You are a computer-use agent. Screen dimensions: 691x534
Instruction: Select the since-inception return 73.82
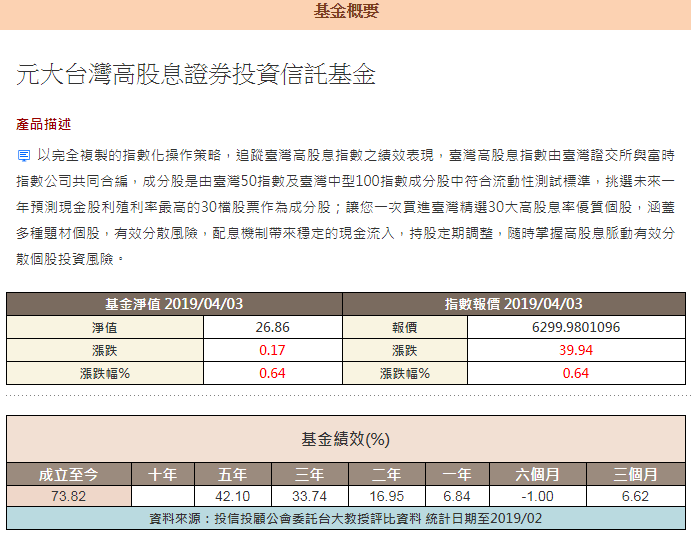[x=69, y=496]
